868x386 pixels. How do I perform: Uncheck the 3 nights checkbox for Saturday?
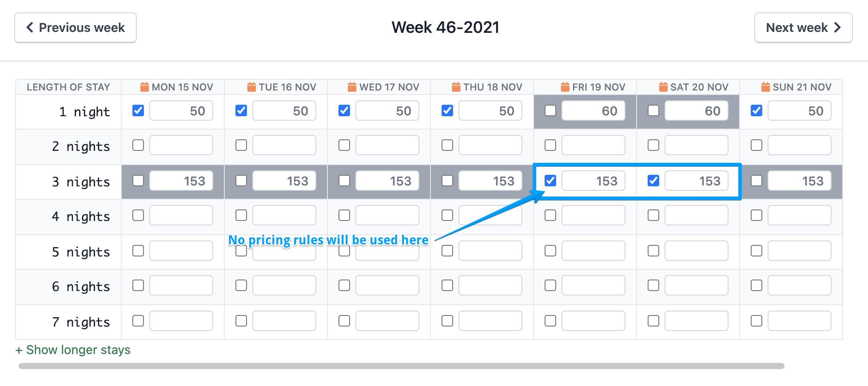(x=653, y=181)
